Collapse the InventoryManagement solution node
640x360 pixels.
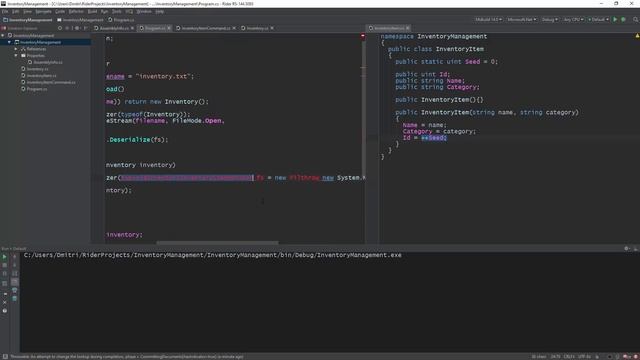[3, 36]
